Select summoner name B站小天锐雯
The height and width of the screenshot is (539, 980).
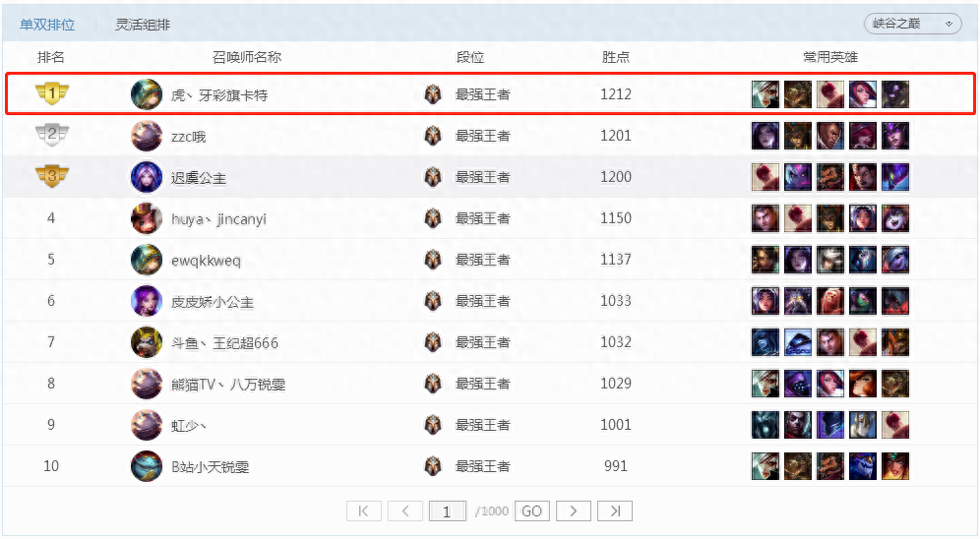[x=210, y=466]
